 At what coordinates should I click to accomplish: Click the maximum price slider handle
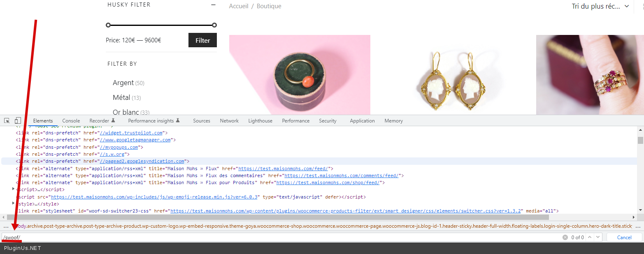[214, 25]
